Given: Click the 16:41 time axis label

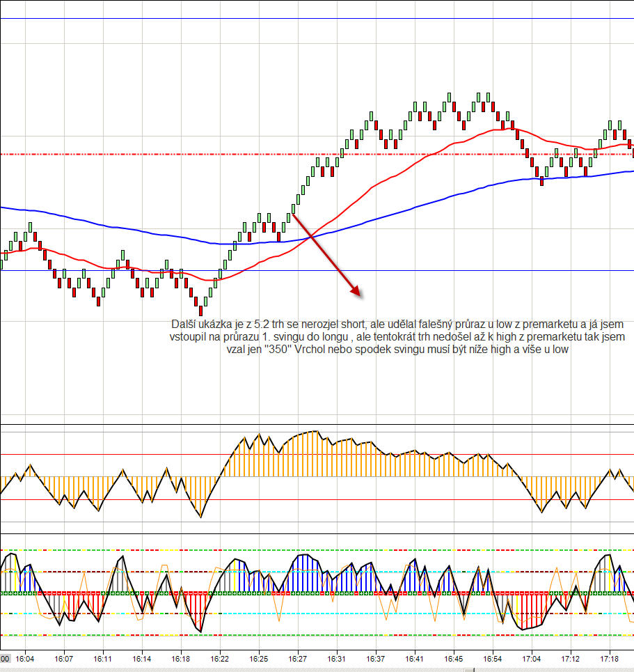Looking at the screenshot, I should tap(415, 659).
